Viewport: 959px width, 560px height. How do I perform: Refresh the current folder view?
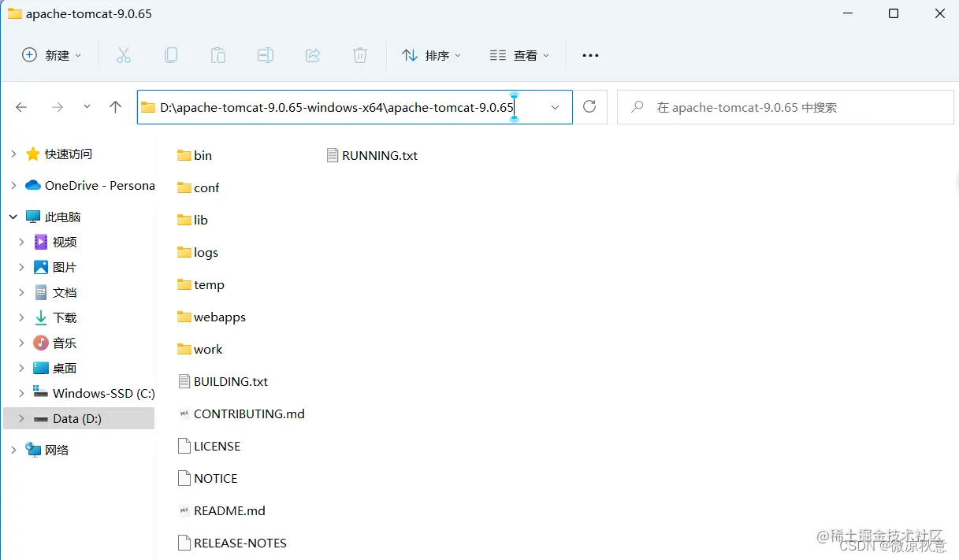(589, 107)
